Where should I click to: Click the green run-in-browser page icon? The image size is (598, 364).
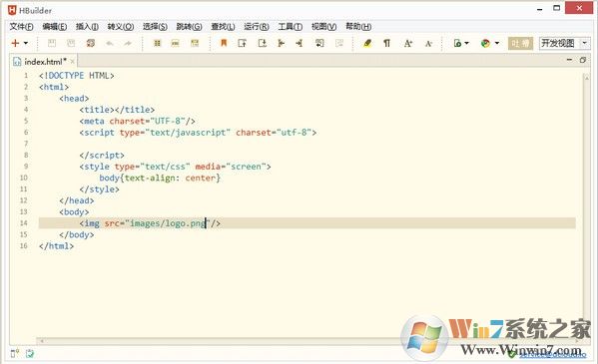[457, 43]
